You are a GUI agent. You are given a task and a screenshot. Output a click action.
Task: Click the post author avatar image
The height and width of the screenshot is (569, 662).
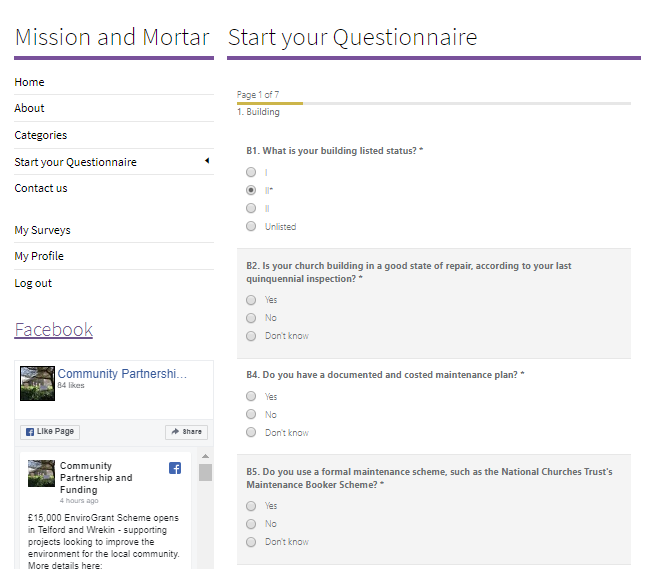(41, 473)
